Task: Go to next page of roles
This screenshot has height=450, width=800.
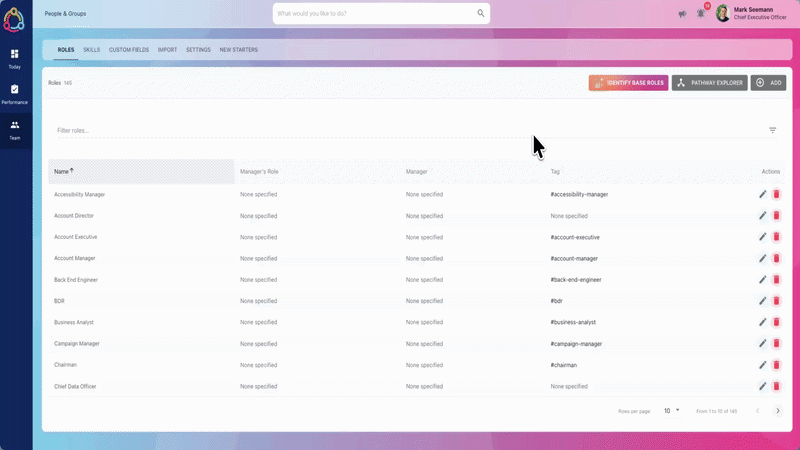Action: pos(778,411)
